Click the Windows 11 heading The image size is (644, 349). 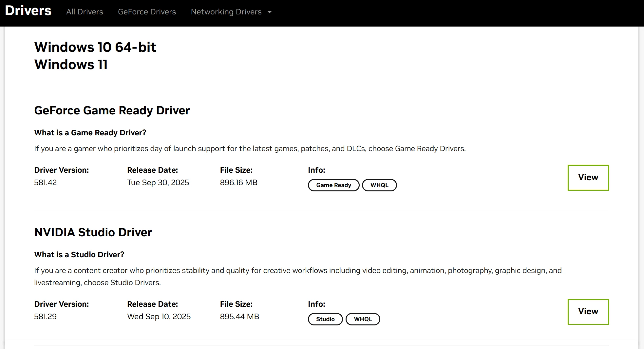point(71,65)
